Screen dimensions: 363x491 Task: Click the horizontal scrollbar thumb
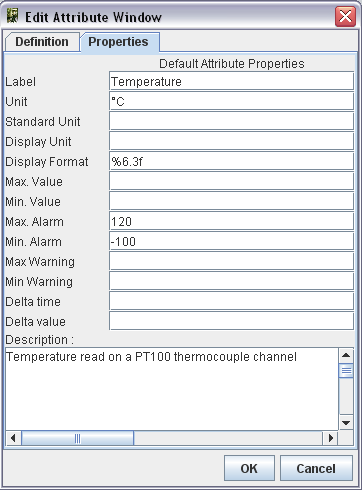pyautogui.click(x=78, y=438)
